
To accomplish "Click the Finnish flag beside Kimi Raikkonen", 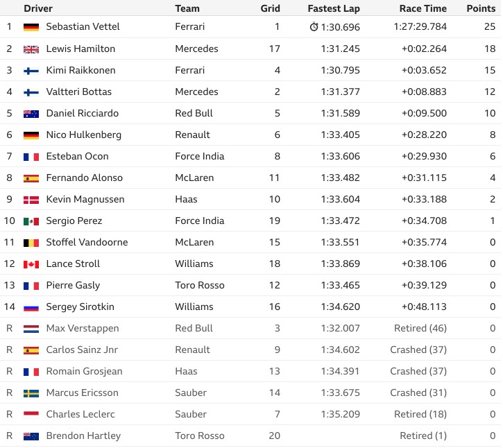I will tap(31, 71).
